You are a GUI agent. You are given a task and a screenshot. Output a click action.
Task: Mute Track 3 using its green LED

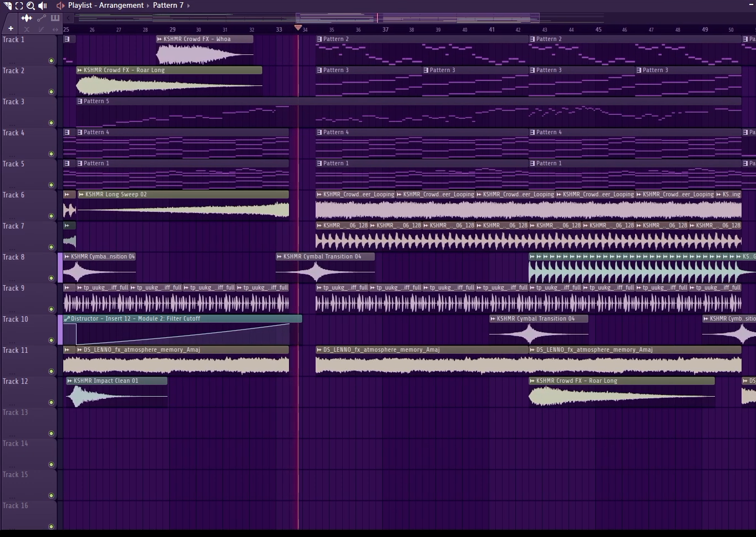51,123
